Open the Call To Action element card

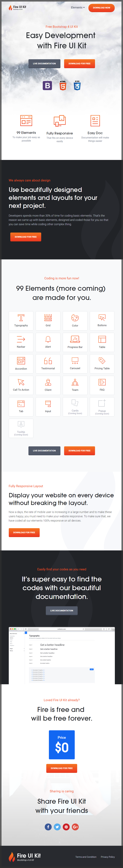click(x=21, y=385)
